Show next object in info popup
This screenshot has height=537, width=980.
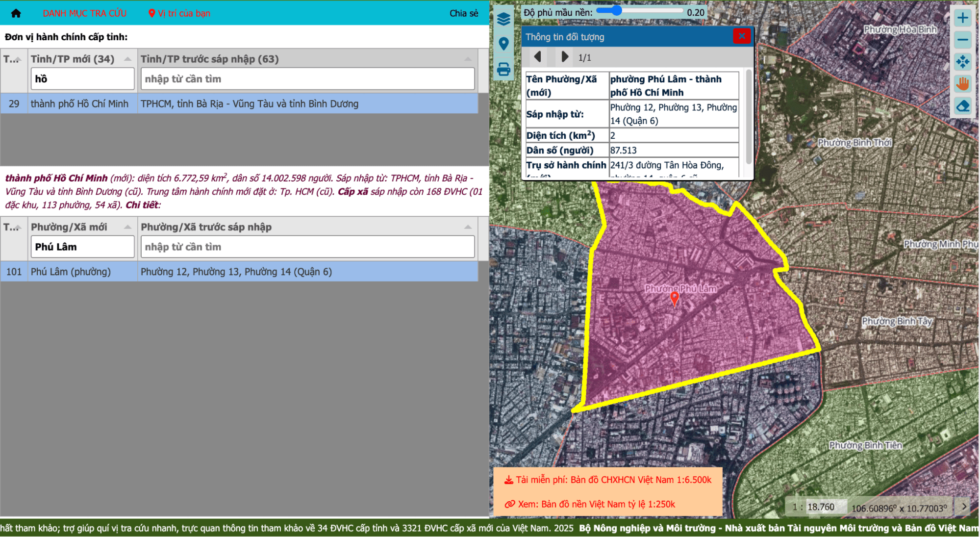564,57
